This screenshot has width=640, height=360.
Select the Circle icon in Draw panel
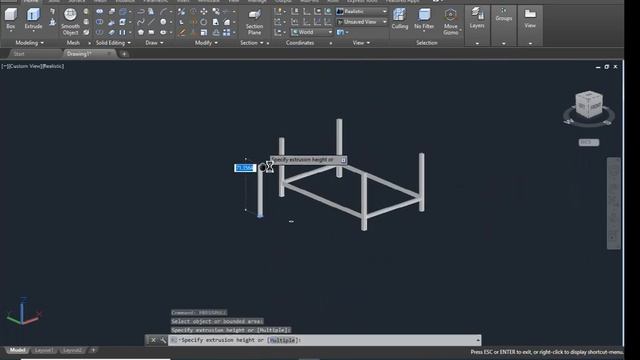click(x=163, y=22)
